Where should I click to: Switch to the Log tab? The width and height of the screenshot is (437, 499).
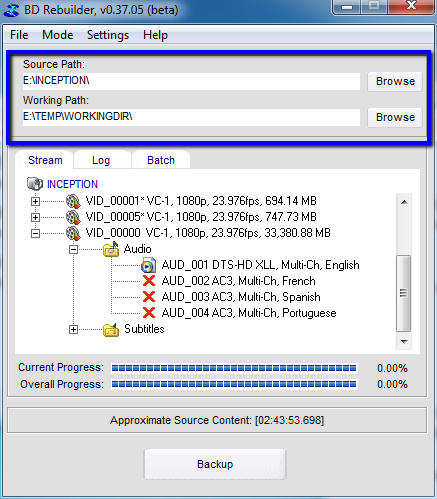click(x=101, y=160)
